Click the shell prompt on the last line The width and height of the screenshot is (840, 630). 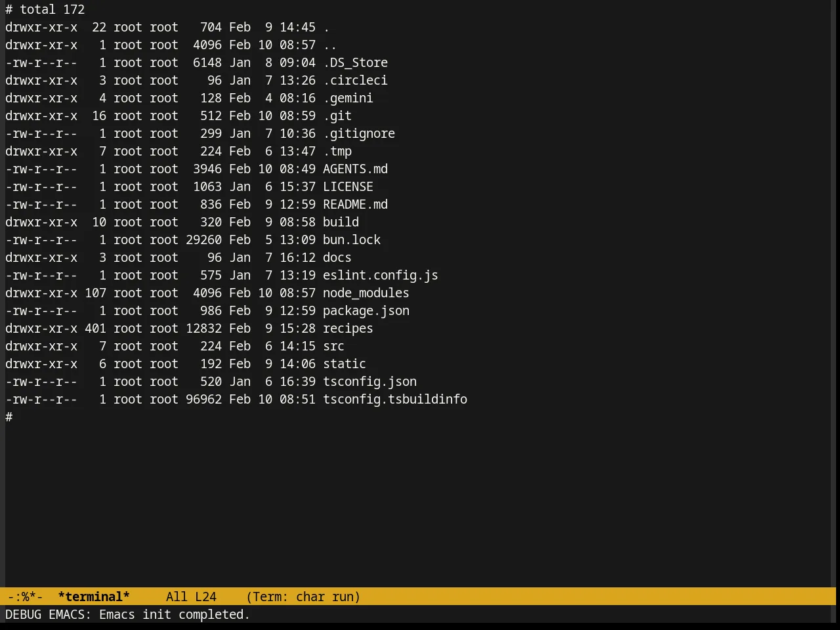tap(9, 417)
